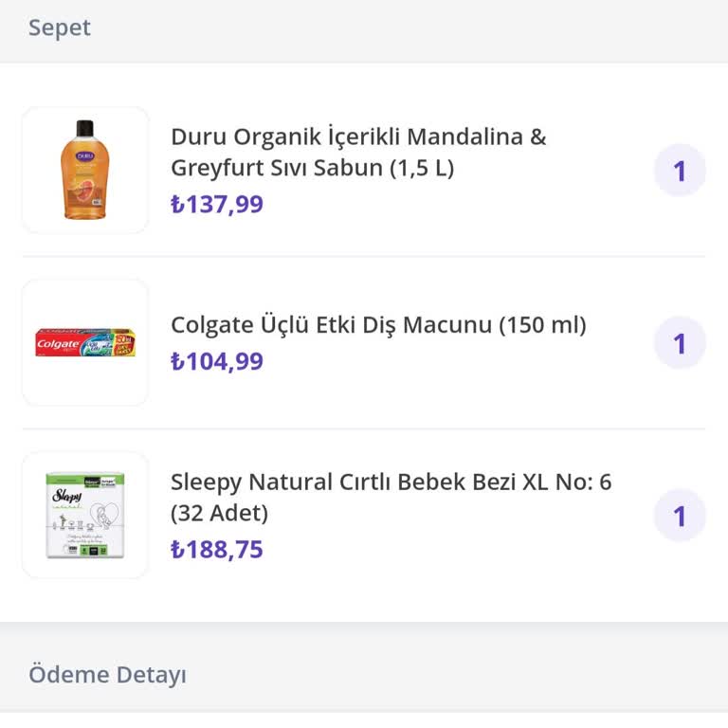Click the Sepet section header
This screenshot has height=728, width=728.
pyautogui.click(x=60, y=27)
